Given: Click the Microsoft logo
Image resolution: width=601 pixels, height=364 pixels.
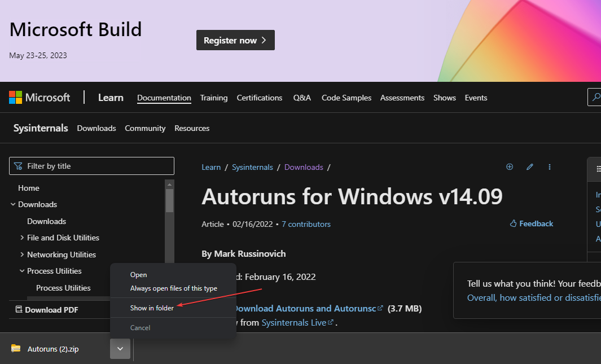Looking at the screenshot, I should tap(40, 97).
